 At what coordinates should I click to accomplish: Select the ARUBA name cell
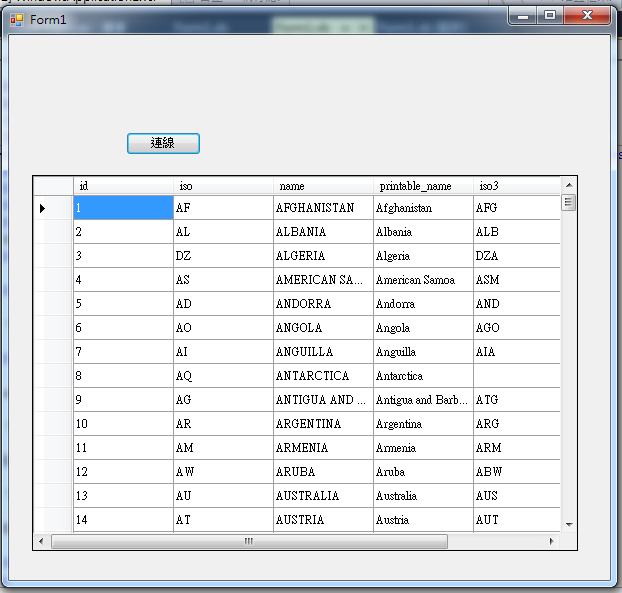coord(323,472)
